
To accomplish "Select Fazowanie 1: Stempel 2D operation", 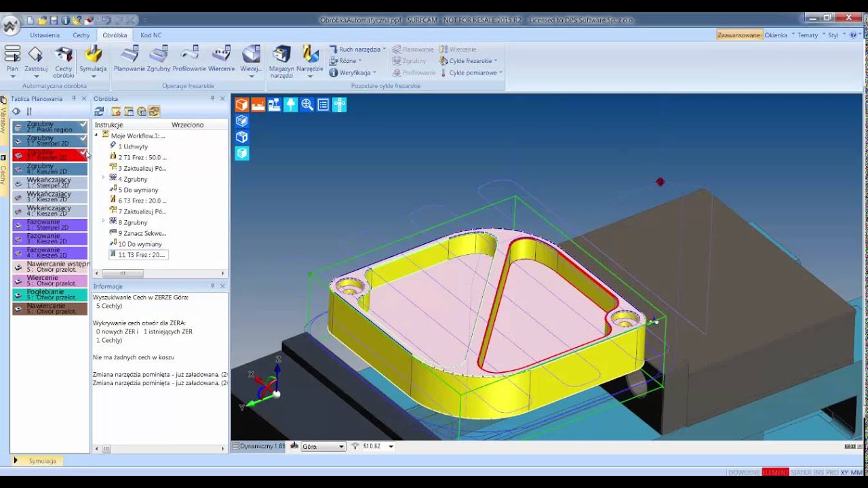I will [x=50, y=224].
